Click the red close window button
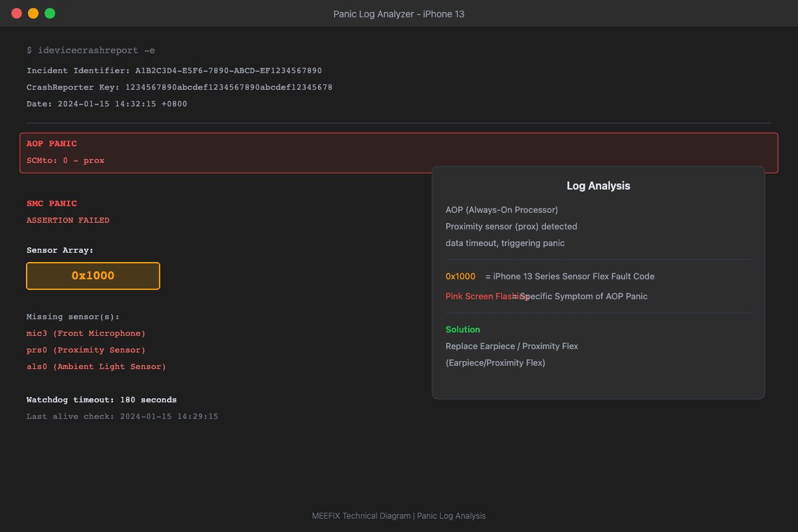 click(x=17, y=13)
